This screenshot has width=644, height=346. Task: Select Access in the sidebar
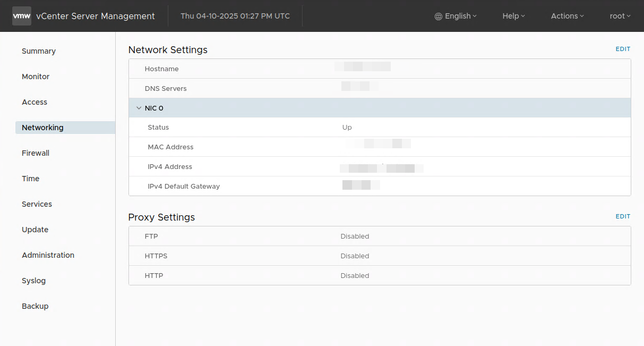pyautogui.click(x=35, y=102)
